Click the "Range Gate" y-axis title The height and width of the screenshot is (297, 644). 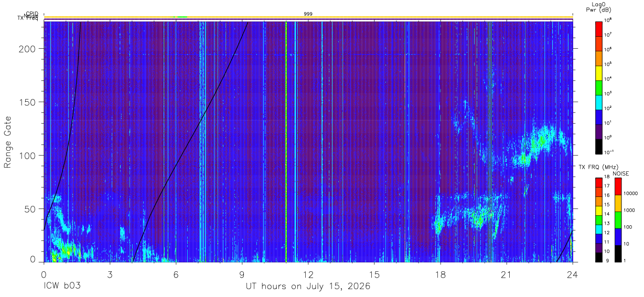[8, 142]
